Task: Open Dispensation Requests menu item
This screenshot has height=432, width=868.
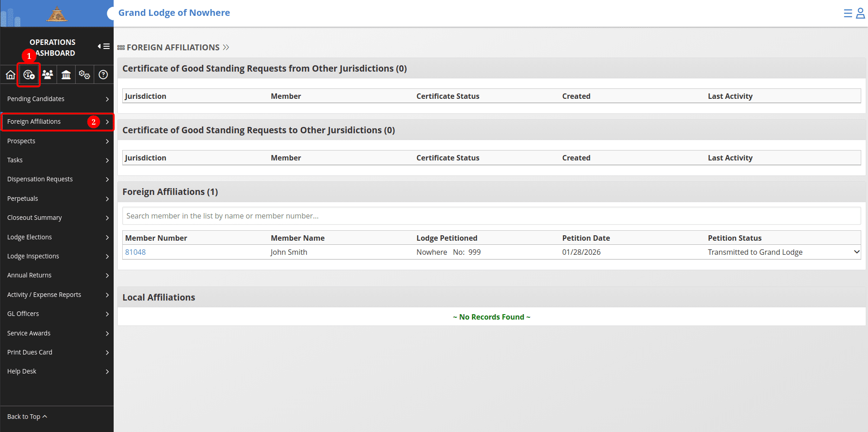Action: coord(57,179)
